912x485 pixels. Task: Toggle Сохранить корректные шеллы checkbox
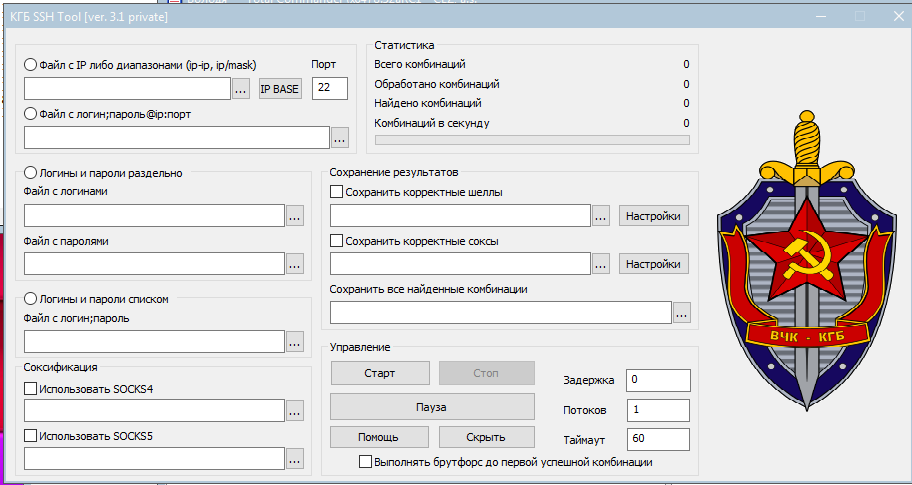pyautogui.click(x=337, y=192)
